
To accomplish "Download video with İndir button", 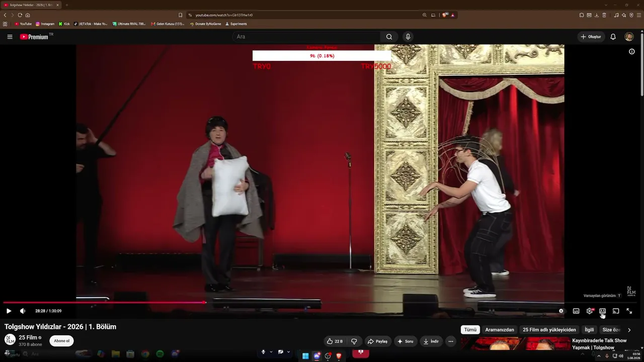I will pyautogui.click(x=431, y=341).
